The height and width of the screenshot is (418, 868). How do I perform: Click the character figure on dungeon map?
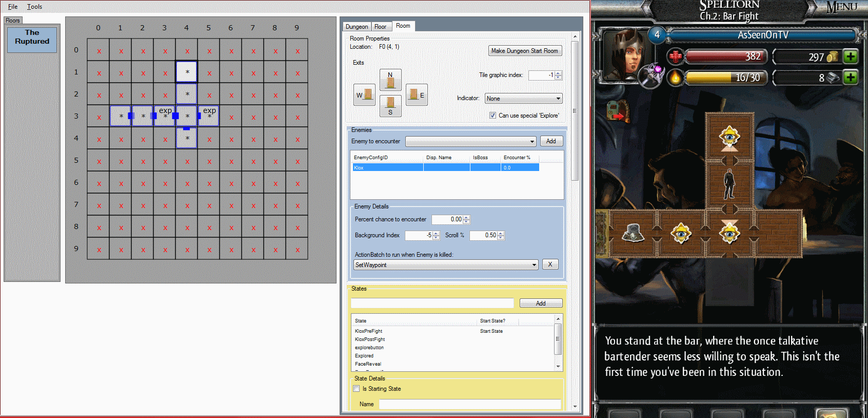coord(729,184)
